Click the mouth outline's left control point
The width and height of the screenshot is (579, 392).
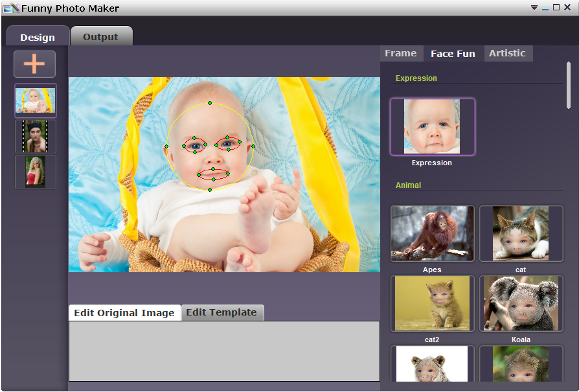[199, 175]
